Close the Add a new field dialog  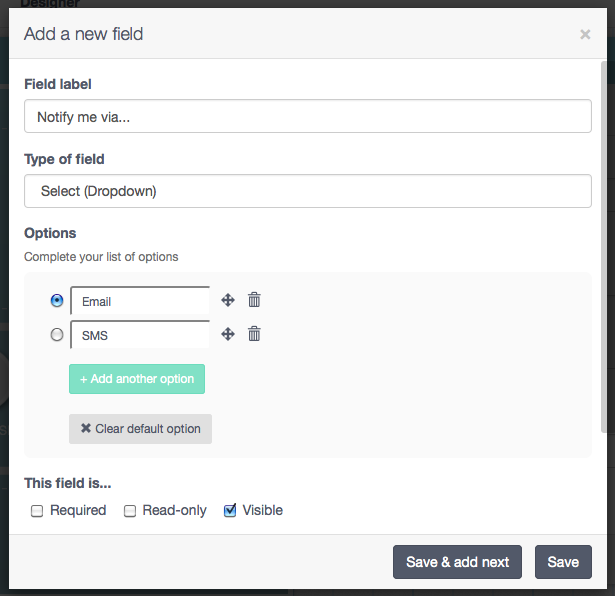tap(585, 35)
